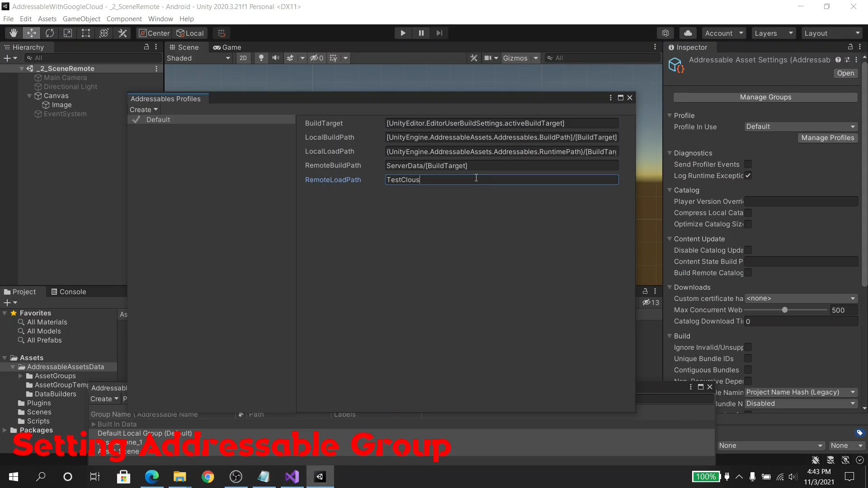Select the Hand tool in the toolbar

pyautogui.click(x=13, y=33)
